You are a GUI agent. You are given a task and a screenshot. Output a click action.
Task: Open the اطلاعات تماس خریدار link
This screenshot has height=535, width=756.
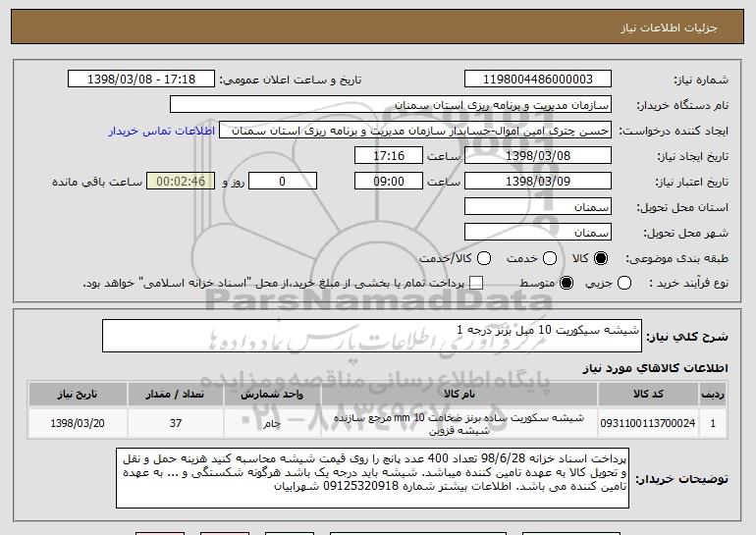point(162,132)
